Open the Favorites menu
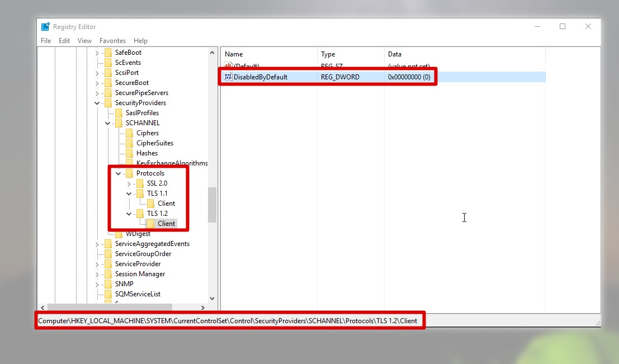The width and height of the screenshot is (619, 364). coord(112,41)
